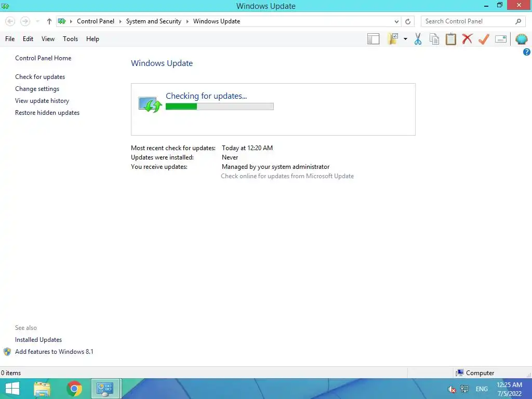Open the Help menu
Screen dimensions: 532x399
[x=92, y=38]
